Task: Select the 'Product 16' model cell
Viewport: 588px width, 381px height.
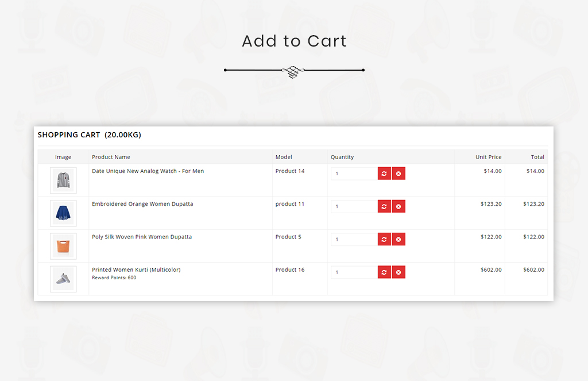Action: 290,270
